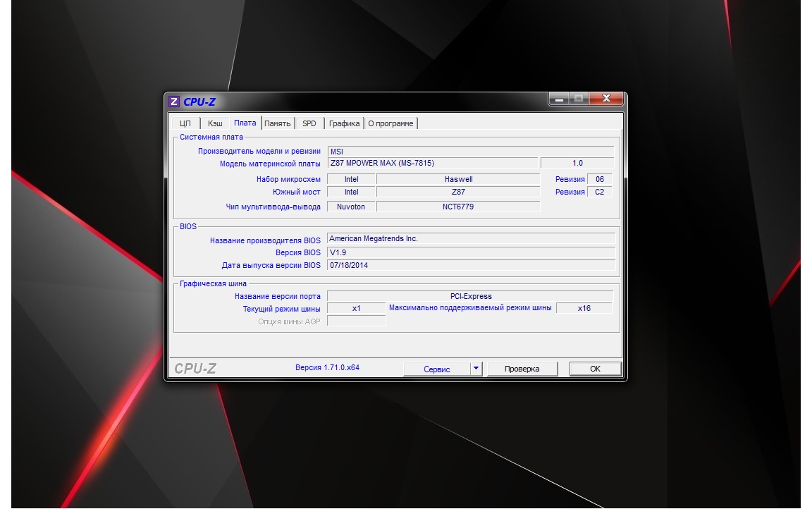Click the board revision value 1.0
Viewport: 812px width, 509px height.
pos(577,163)
